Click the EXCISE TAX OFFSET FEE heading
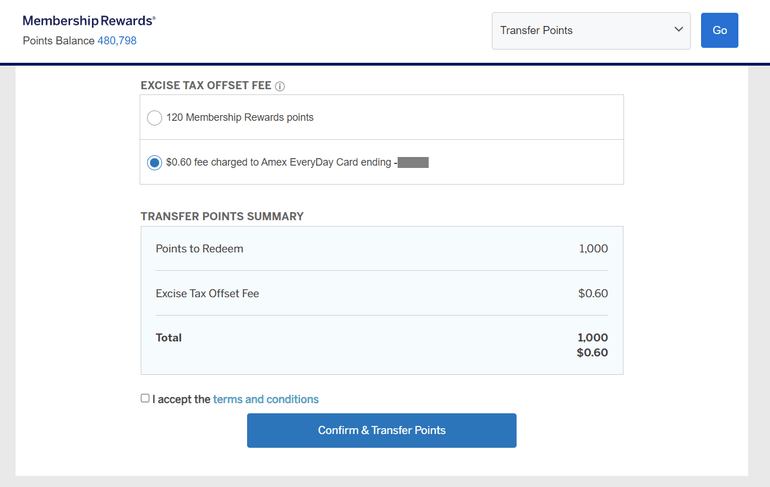Image resolution: width=770 pixels, height=487 pixels. tap(206, 86)
